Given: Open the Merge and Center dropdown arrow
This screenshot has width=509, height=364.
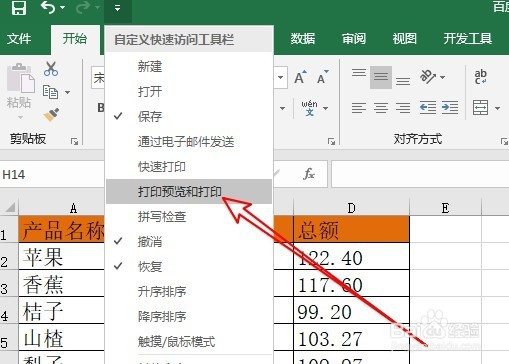Looking at the screenshot, I should [x=497, y=108].
